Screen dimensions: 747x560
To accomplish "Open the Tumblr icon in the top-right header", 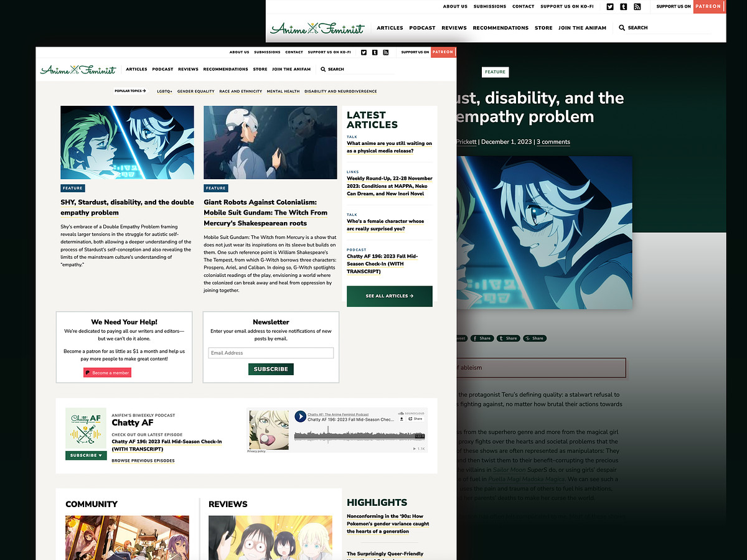I will coord(623,6).
